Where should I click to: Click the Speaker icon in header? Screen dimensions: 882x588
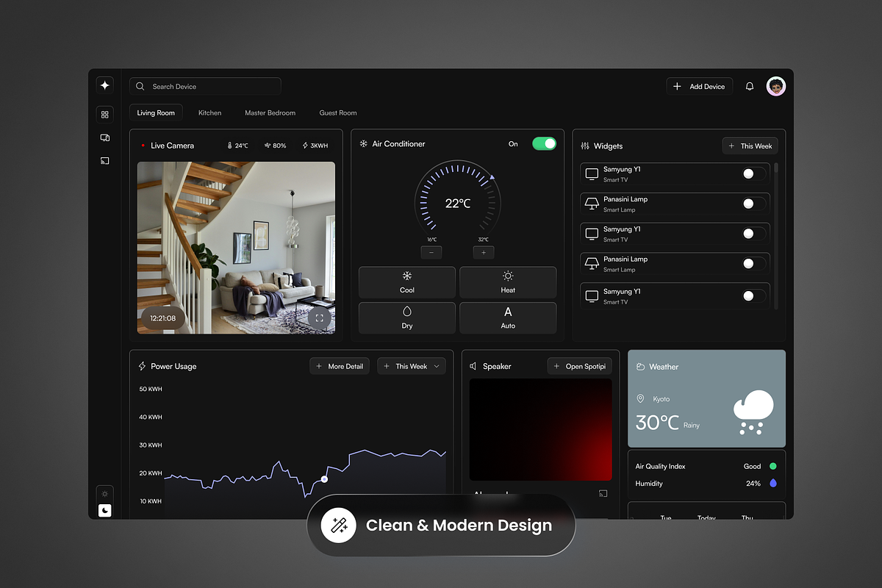pyautogui.click(x=473, y=366)
